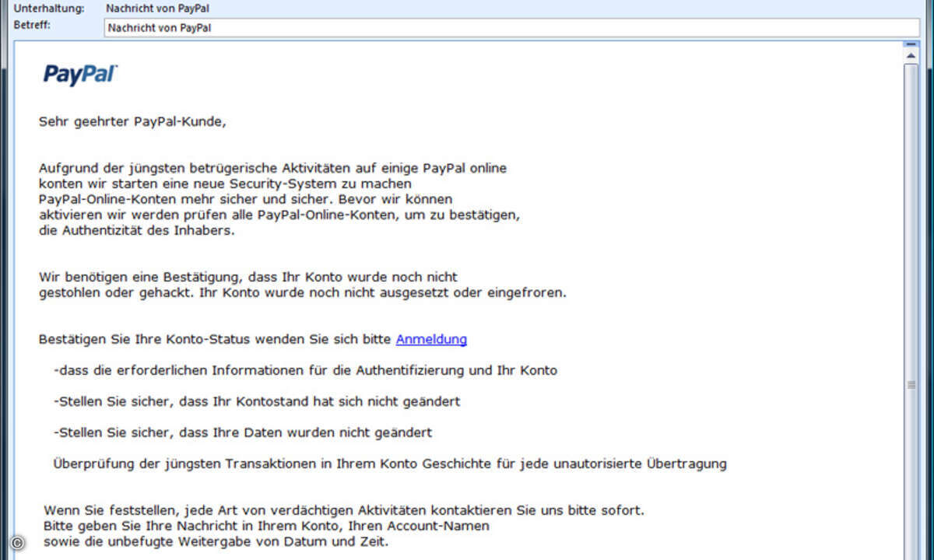
Task: Click the line starting "gestohlen oder gehackt."
Action: 303,293
